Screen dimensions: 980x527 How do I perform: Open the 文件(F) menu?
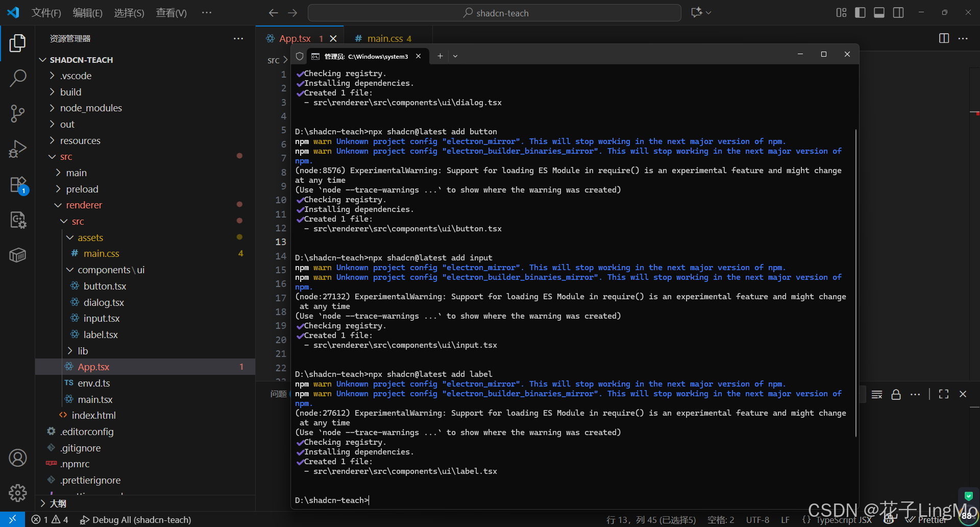coord(46,13)
